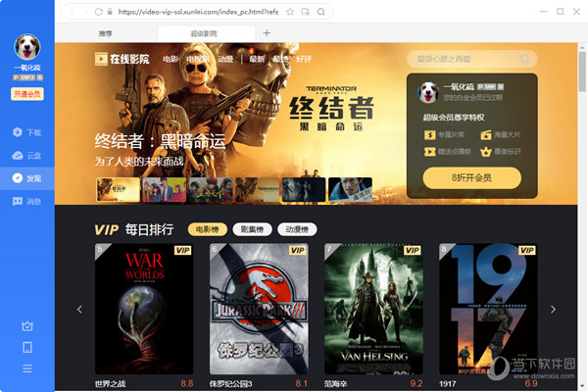
Task: Click the crown VIP icon in sidebar
Action: pyautogui.click(x=27, y=326)
